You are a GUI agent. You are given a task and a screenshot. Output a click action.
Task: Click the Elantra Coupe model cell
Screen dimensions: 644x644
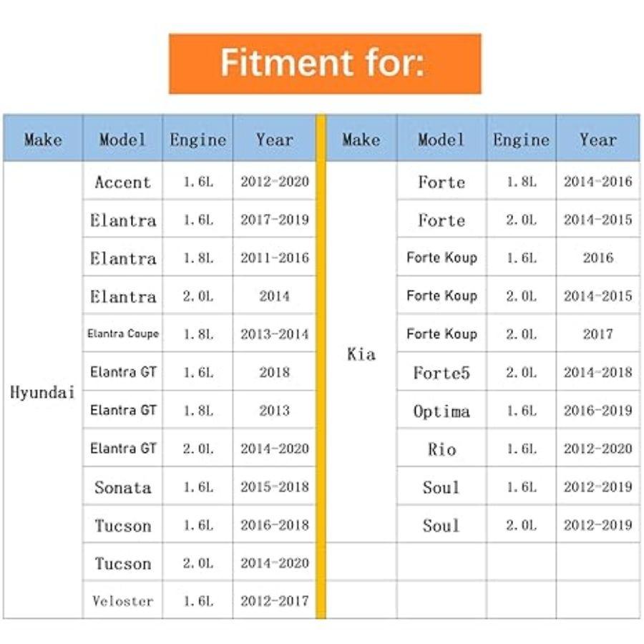click(122, 334)
